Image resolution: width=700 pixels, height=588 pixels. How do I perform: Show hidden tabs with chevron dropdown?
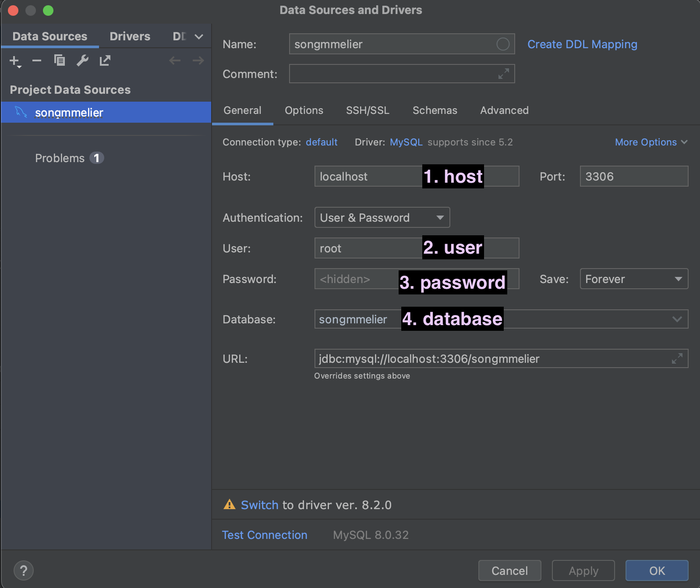[x=199, y=37]
